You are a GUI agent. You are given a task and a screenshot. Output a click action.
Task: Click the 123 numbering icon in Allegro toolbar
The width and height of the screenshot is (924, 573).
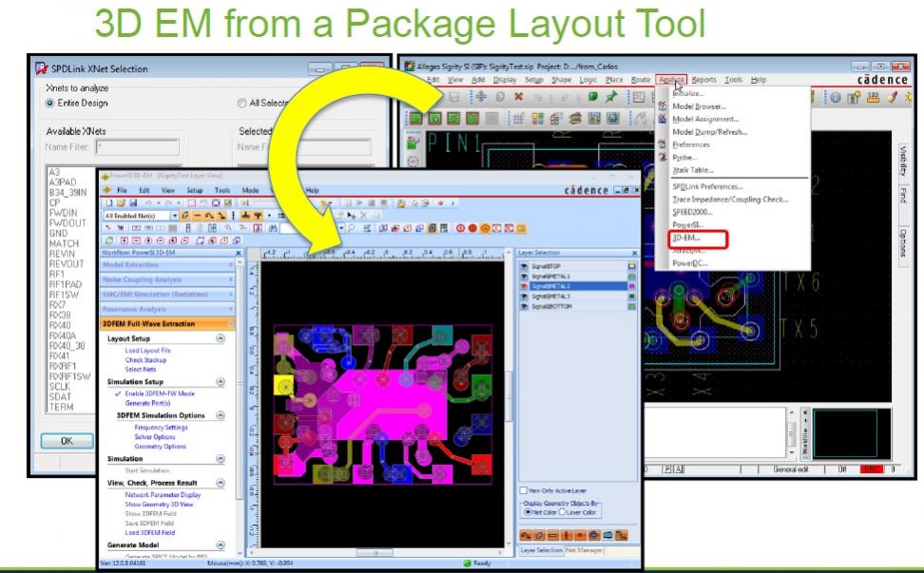coord(873,98)
